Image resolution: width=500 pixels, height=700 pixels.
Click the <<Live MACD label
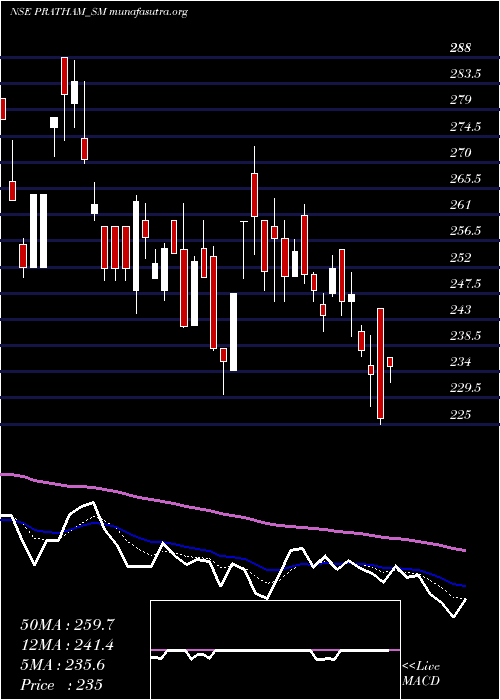pyautogui.click(x=421, y=674)
